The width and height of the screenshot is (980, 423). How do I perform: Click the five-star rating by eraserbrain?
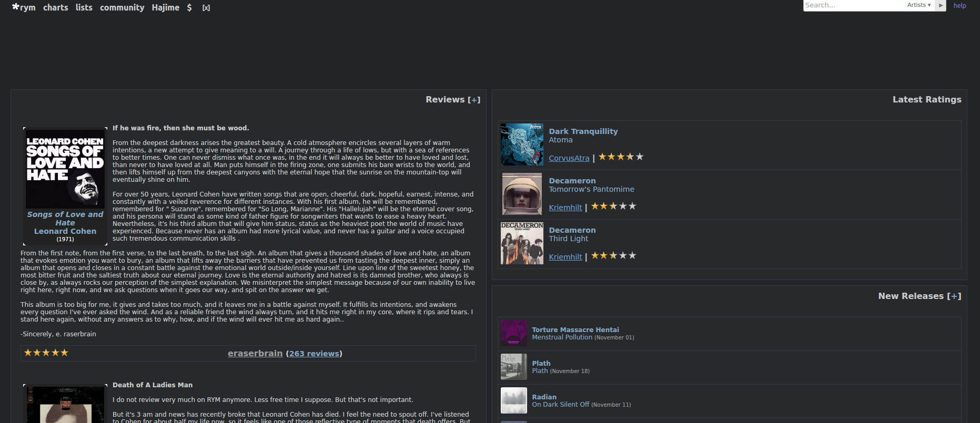46,353
